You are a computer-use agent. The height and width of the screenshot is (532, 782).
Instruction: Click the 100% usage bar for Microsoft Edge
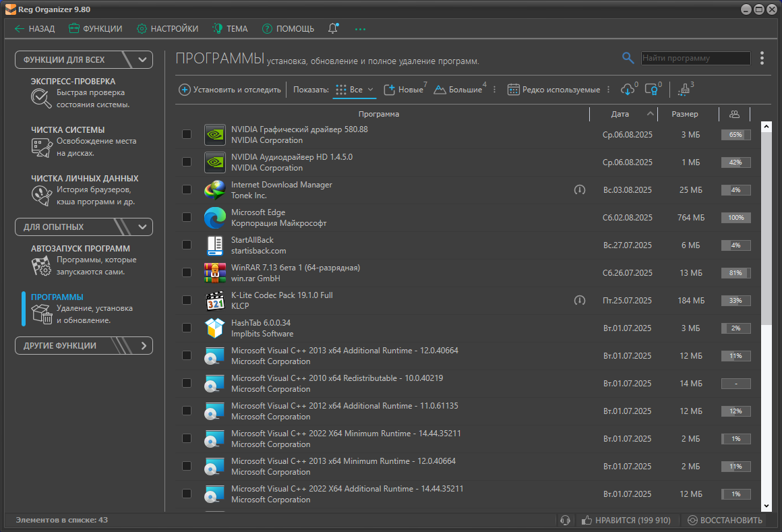click(x=735, y=217)
